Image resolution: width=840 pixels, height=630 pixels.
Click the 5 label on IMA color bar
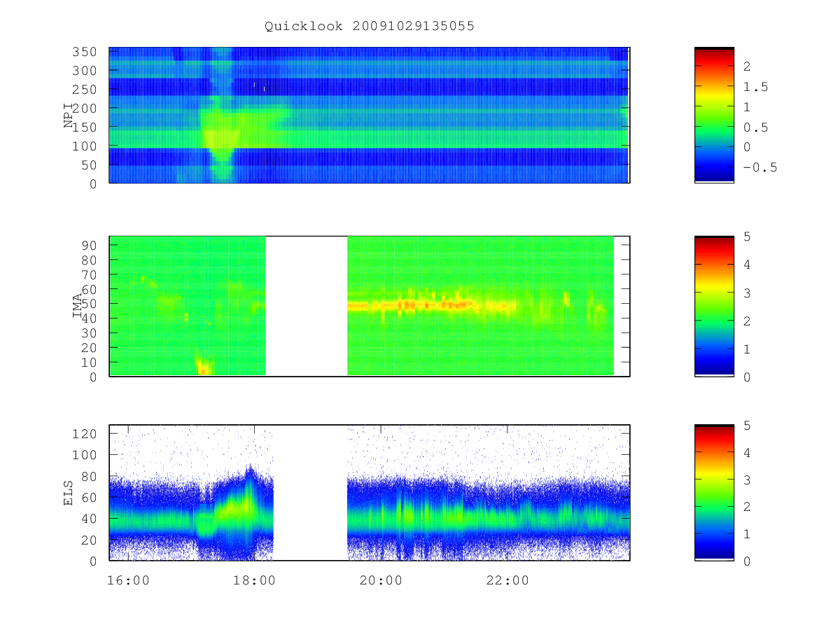747,237
